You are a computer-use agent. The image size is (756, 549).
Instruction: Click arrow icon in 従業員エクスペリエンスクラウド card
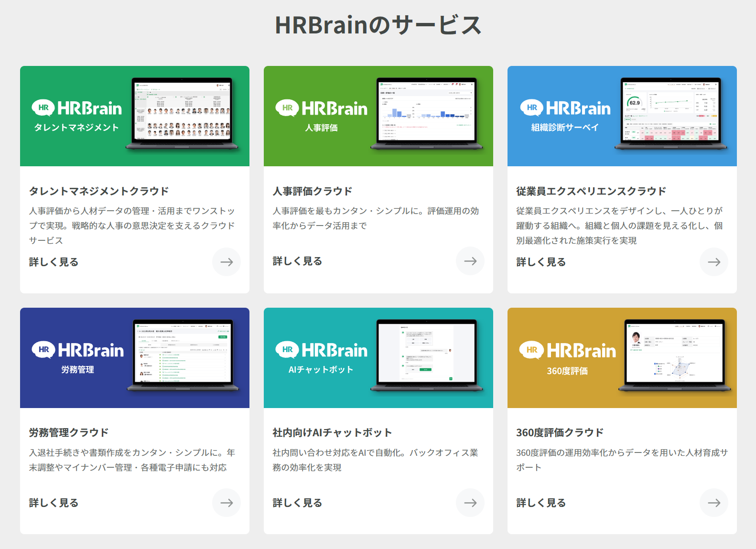pos(714,262)
